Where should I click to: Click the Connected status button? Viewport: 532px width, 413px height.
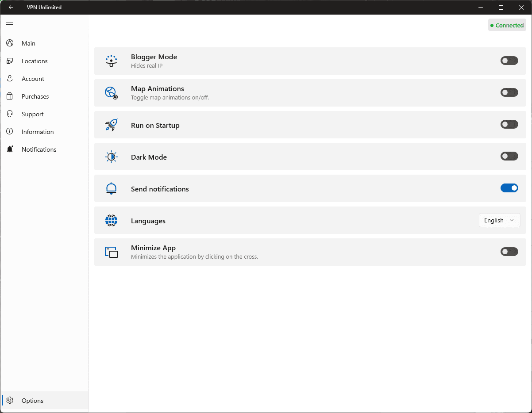coord(507,25)
